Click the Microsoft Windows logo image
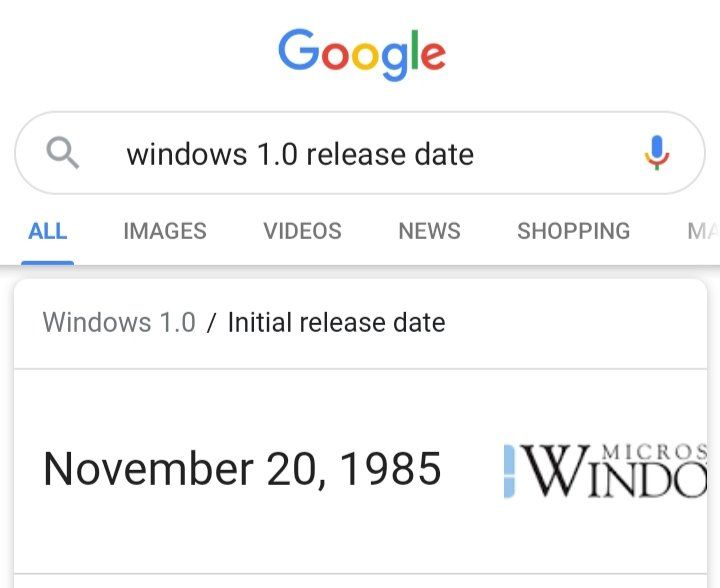This screenshot has width=720, height=588. tap(606, 470)
